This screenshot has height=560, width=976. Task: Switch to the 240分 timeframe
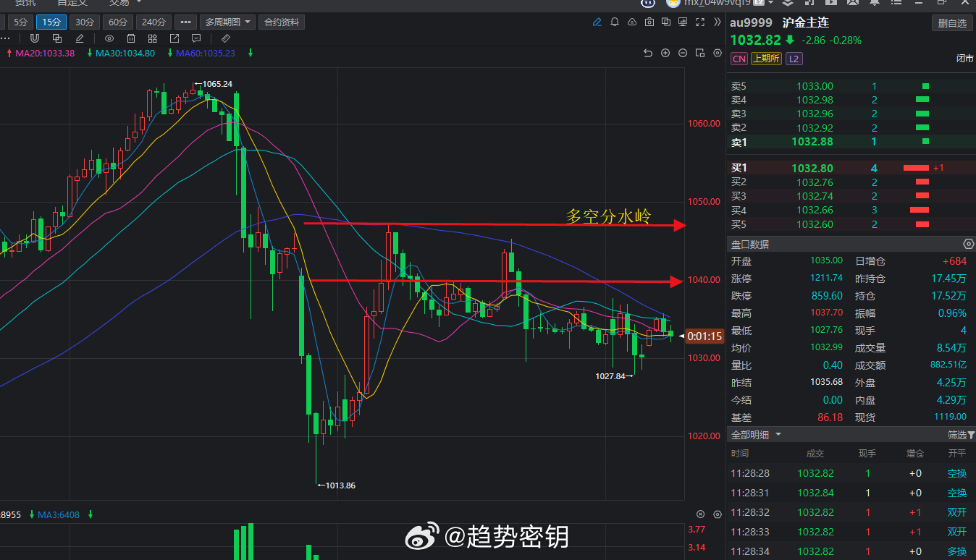[x=153, y=22]
